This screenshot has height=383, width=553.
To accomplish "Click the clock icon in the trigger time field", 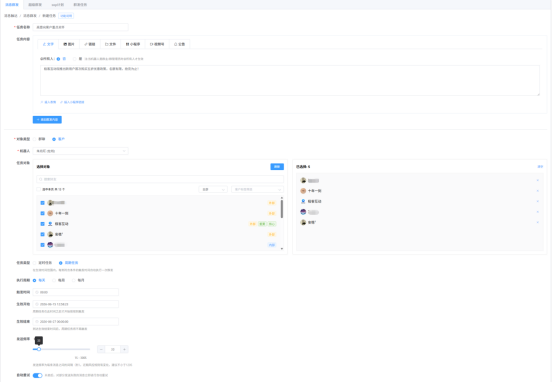I will coord(37,292).
